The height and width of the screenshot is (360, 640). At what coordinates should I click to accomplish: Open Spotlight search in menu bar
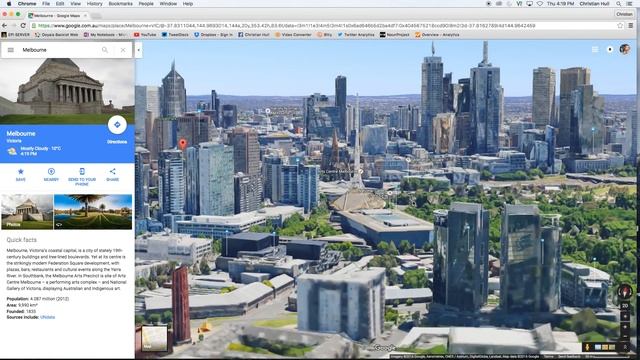(619, 4)
